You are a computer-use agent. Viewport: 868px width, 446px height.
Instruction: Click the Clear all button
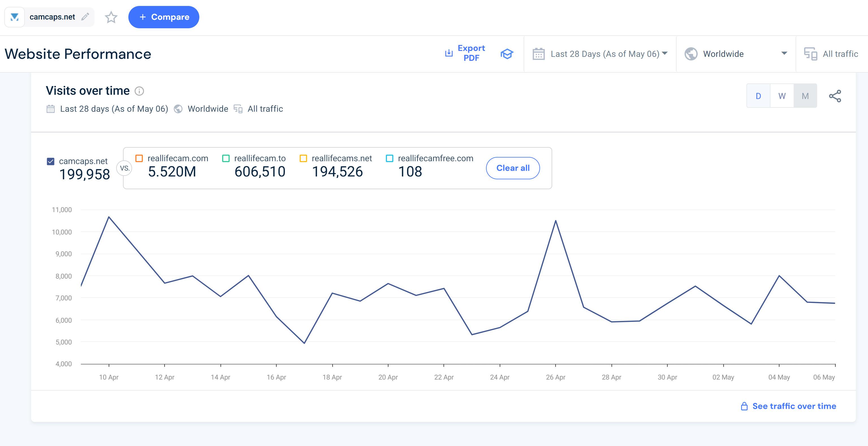pyautogui.click(x=513, y=168)
